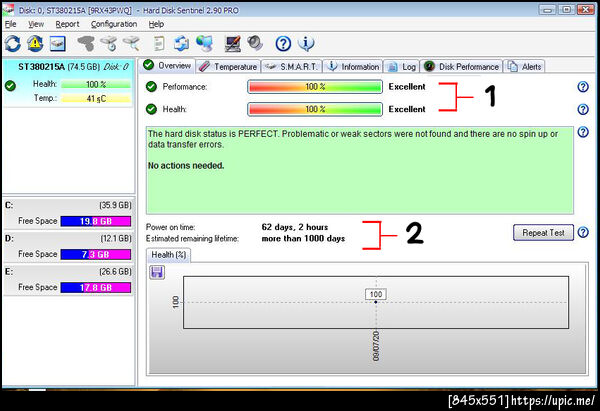Click the D: drive free space bar
Viewport: 600px width, 411px height.
(96, 254)
